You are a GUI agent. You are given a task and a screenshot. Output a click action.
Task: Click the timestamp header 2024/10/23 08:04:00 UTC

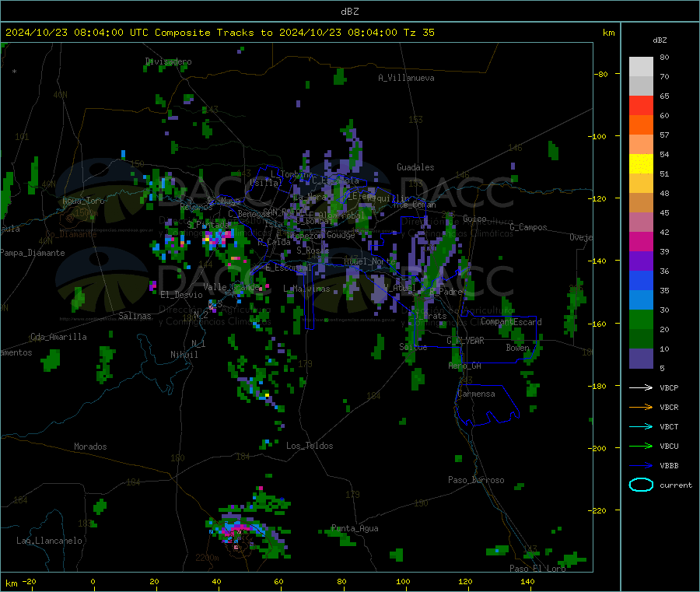tap(77, 33)
